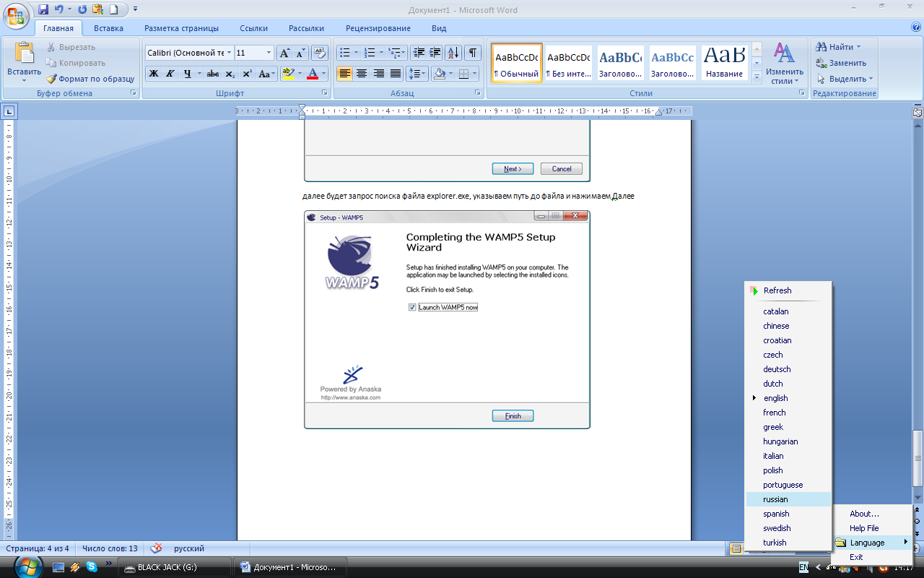924x578 pixels.
Task: Center align the paragraph
Action: 362,74
